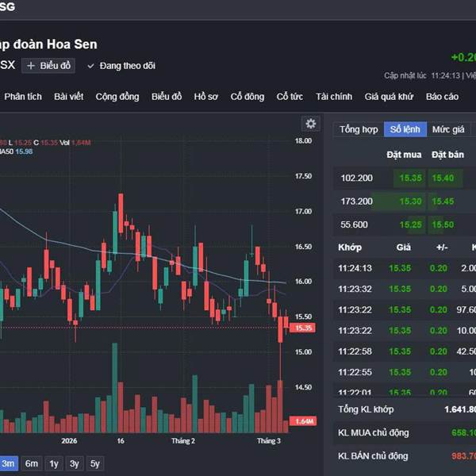This screenshot has width=476, height=476.
Task: Open the Bài viết tab
Action: [x=69, y=97]
